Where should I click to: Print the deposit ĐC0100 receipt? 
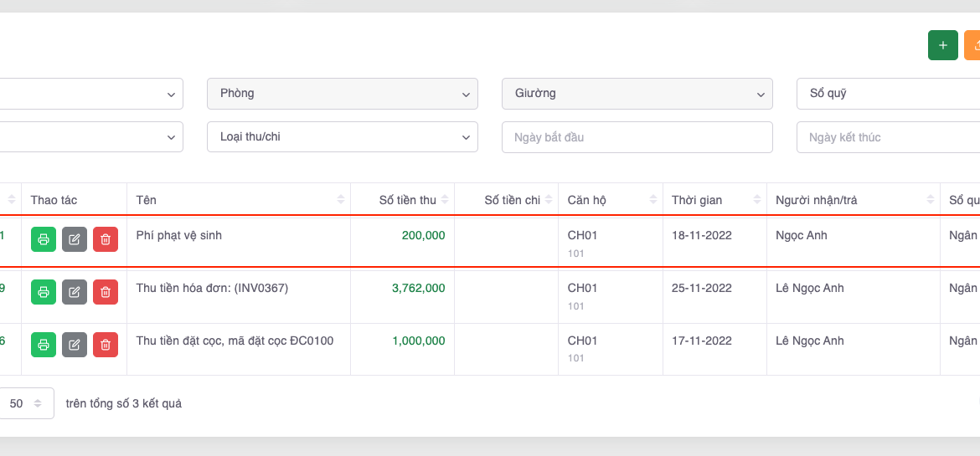click(44, 344)
